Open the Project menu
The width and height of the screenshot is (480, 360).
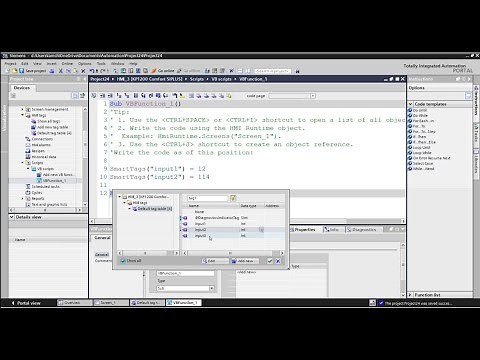[x=10, y=63]
